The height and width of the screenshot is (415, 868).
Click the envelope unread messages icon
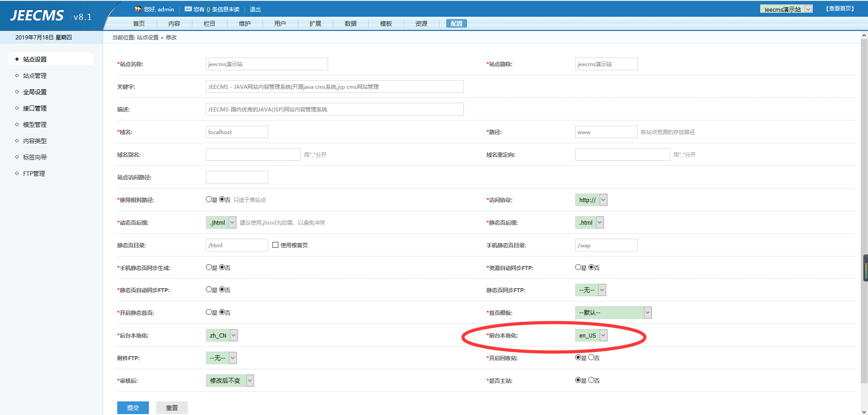point(188,9)
